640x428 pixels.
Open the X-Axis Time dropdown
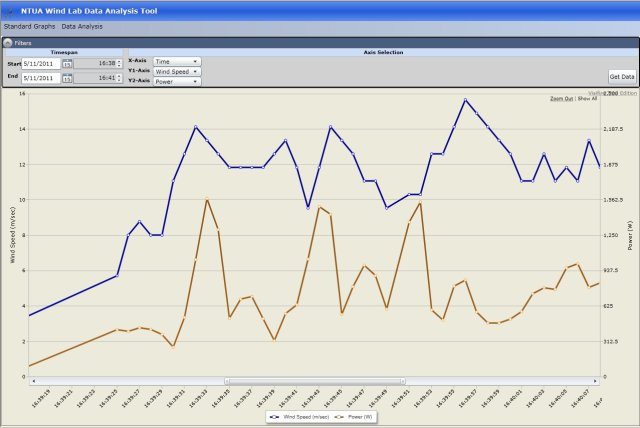[177, 61]
